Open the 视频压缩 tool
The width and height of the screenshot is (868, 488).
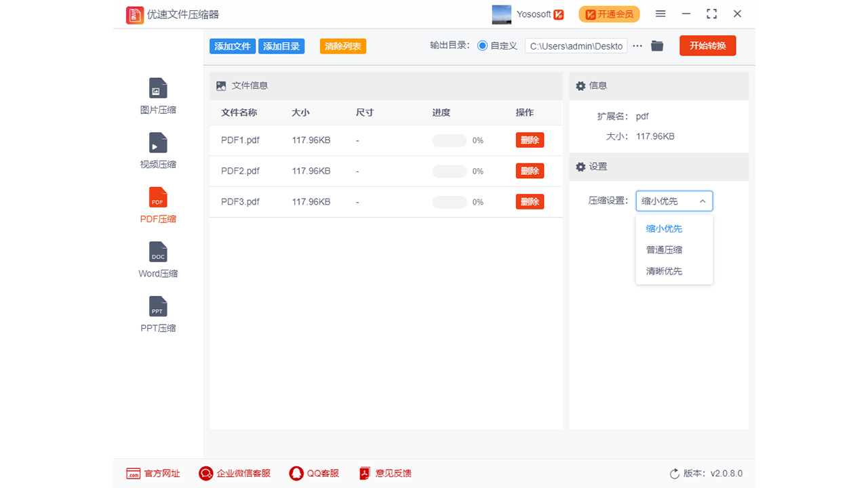(x=157, y=150)
